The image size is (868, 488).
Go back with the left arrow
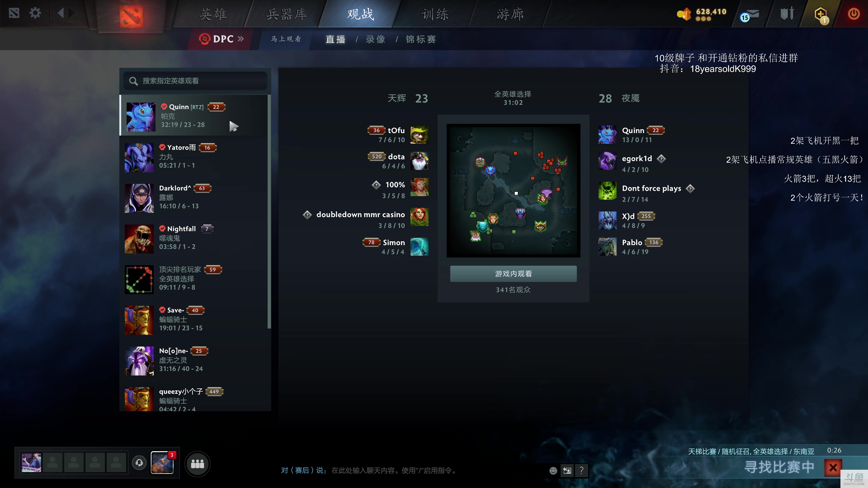[61, 14]
